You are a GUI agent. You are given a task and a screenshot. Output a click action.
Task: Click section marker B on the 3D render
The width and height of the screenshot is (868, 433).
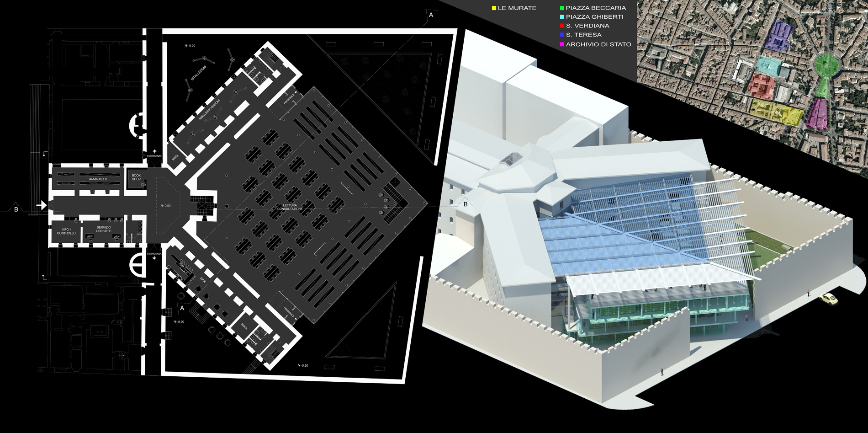466,204
